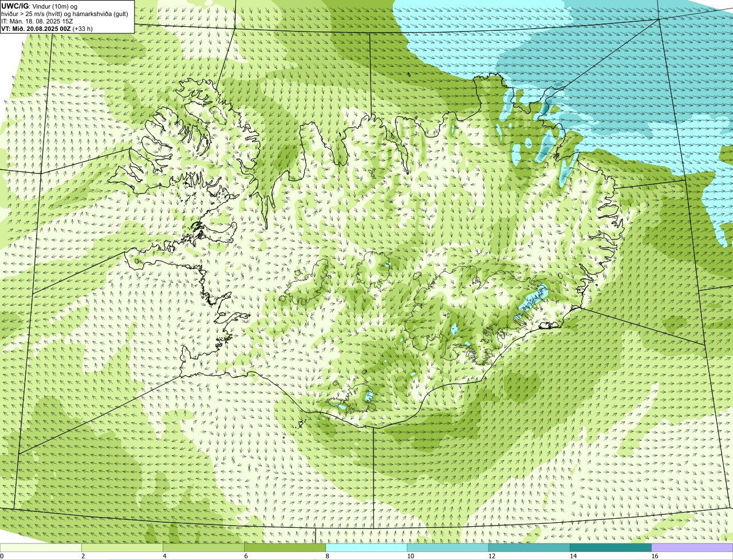Click the 12–14 m/s teal legend swatch

tap(529, 548)
